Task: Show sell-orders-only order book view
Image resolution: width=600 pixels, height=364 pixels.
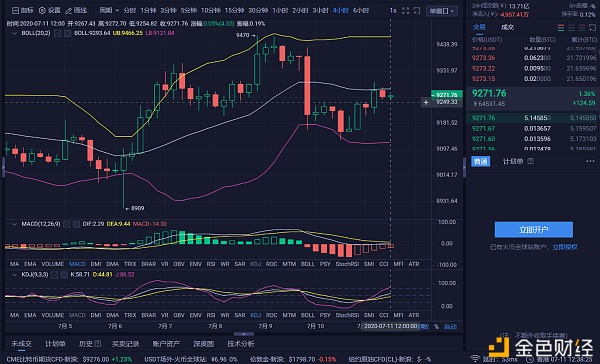Action: click(x=582, y=28)
